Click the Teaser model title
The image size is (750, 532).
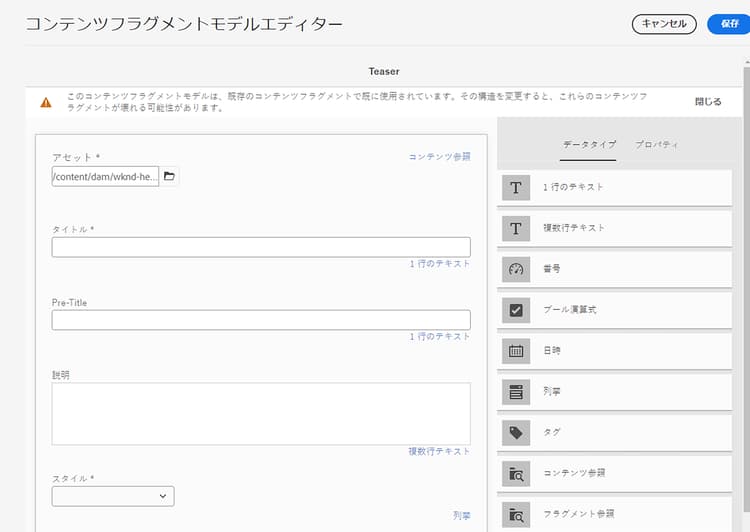click(x=384, y=71)
